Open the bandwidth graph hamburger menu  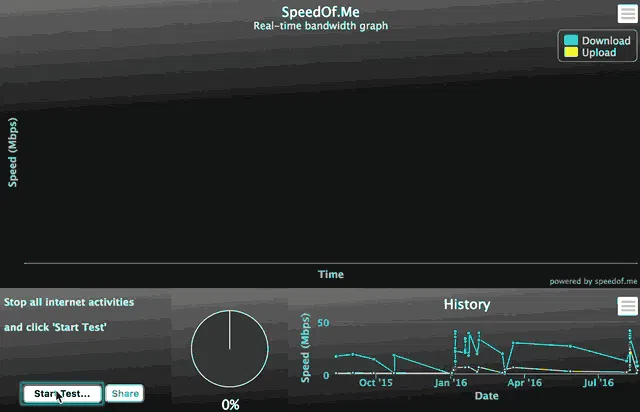point(627,14)
